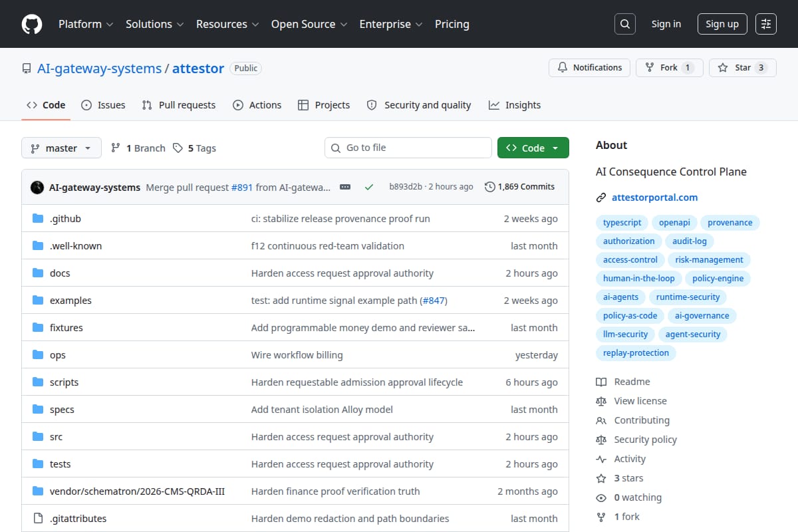The width and height of the screenshot is (798, 532).
Task: Open the attestor repository name link
Action: coord(198,68)
